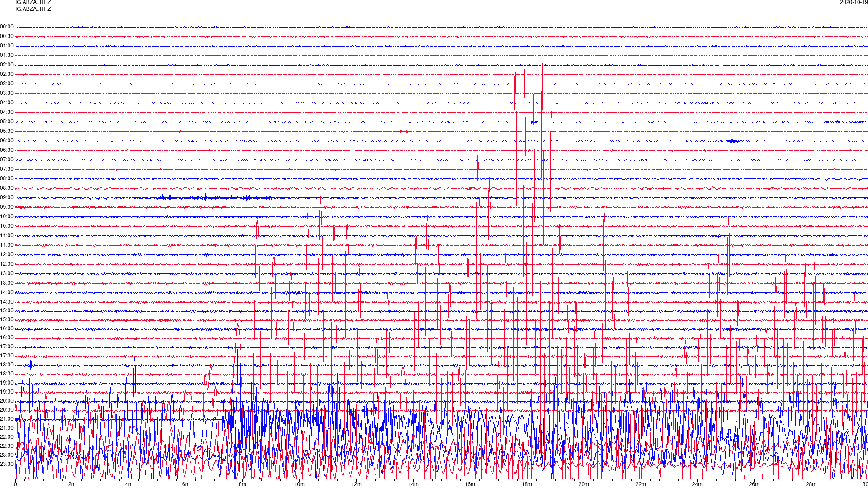Click the 02:00 time label
This screenshot has height=488, width=868.
click(x=7, y=65)
